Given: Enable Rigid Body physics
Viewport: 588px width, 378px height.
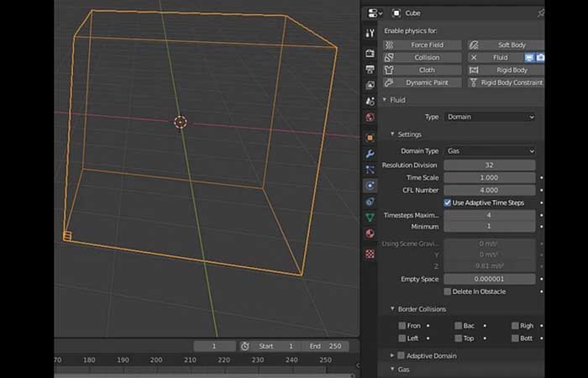Looking at the screenshot, I should pos(507,70).
